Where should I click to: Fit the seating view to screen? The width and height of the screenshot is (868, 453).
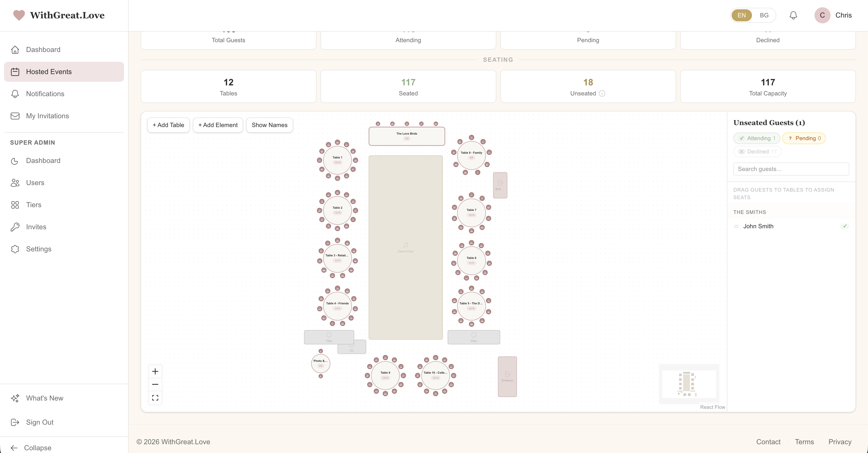click(155, 398)
